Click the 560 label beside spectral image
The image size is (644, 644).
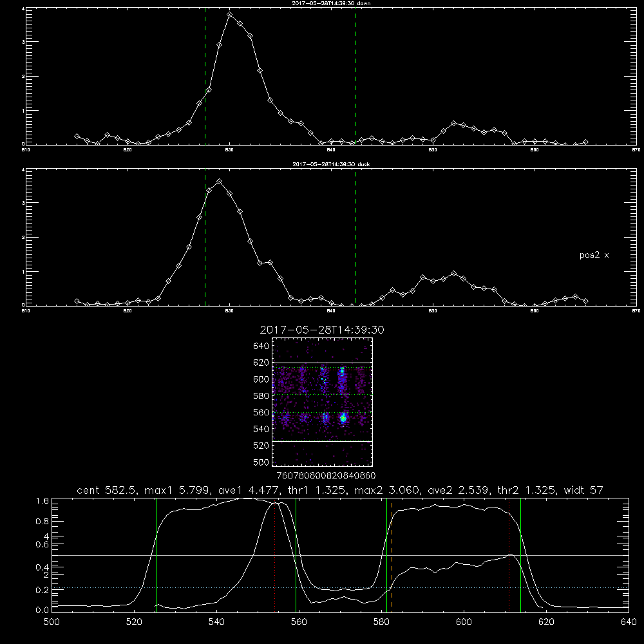point(261,412)
